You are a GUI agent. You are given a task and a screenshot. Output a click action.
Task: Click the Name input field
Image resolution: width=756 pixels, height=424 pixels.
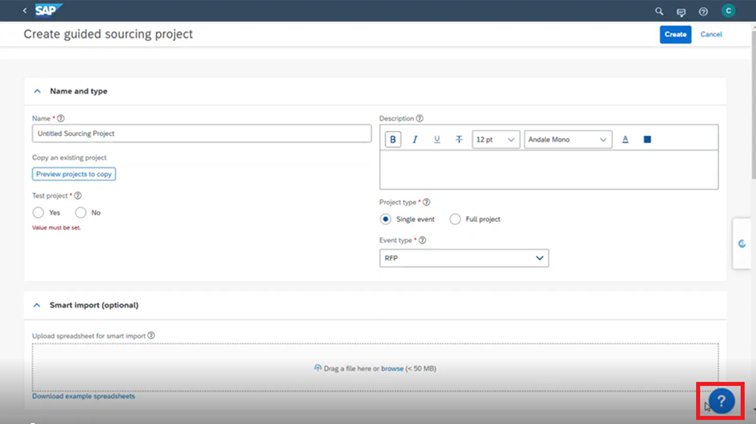pyautogui.click(x=202, y=134)
